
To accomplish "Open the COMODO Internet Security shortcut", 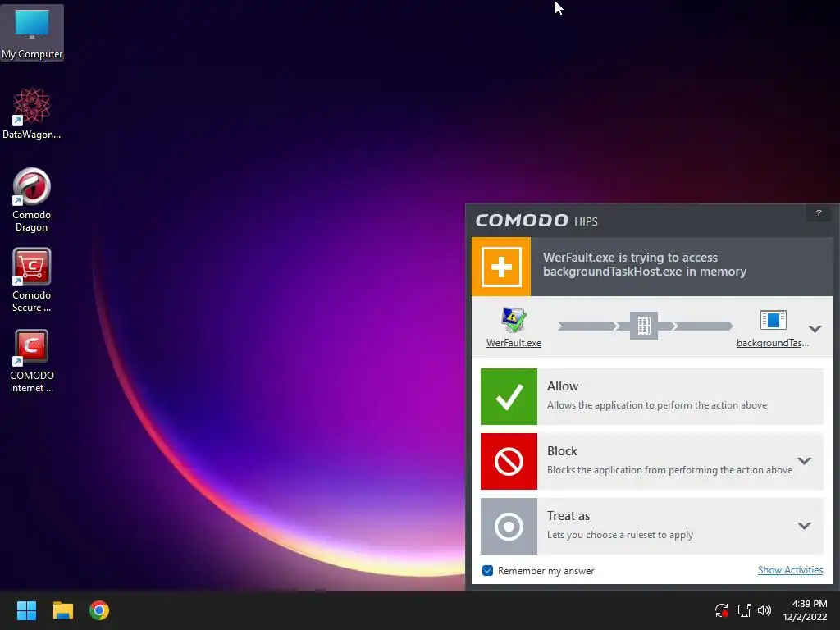I will (32, 361).
